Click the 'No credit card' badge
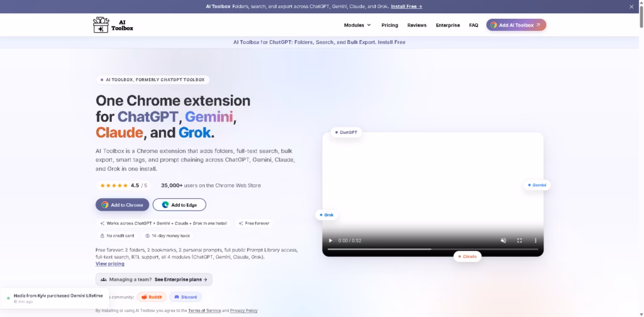This screenshot has width=644, height=317. click(118, 236)
